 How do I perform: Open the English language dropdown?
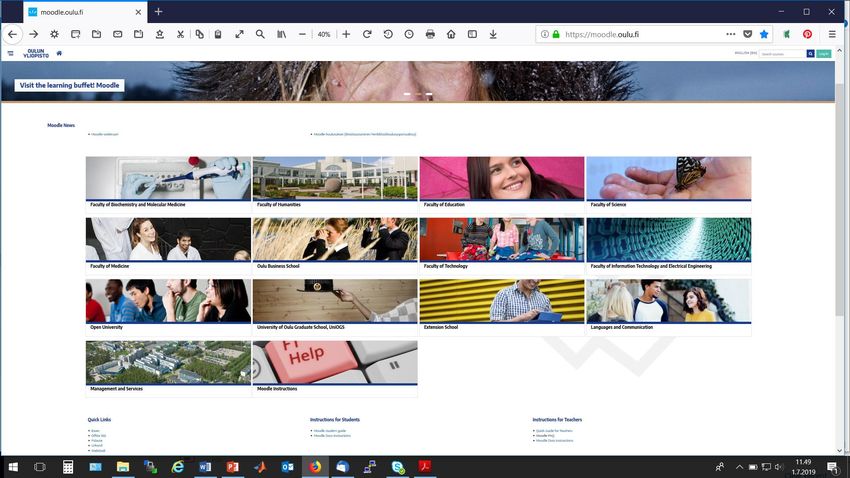coord(745,53)
